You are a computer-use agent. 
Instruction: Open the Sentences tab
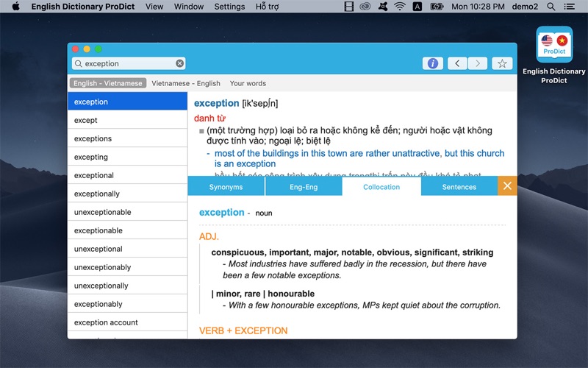[459, 187]
